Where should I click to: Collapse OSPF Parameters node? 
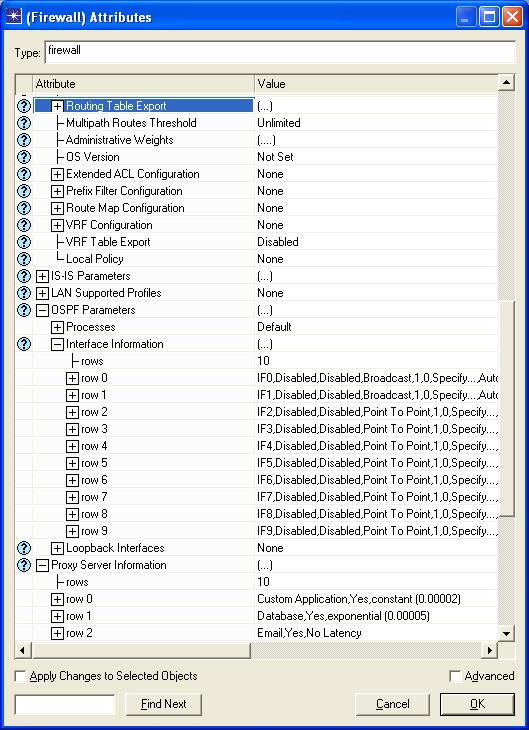(42, 311)
